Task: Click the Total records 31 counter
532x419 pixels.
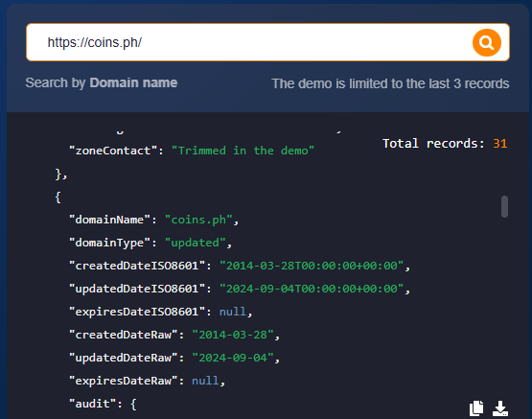Action: tap(445, 144)
